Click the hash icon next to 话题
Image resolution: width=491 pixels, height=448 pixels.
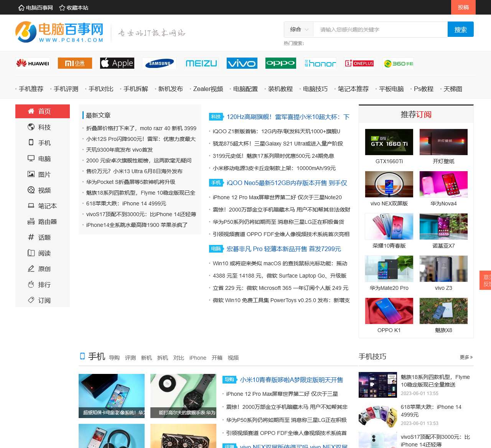point(31,237)
